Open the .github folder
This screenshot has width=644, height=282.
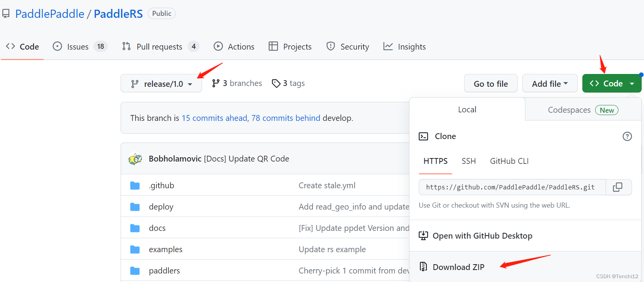point(161,186)
